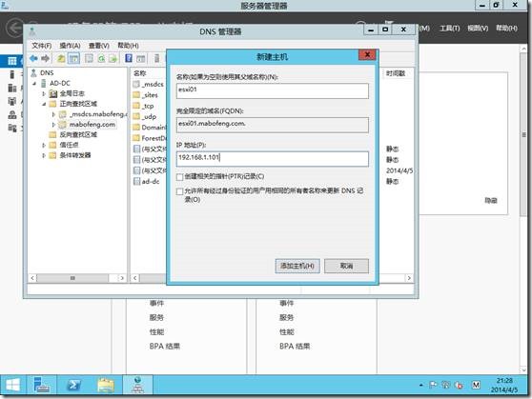Open the 帮助(H) menu in DNS Manager
Viewport: 532px width, 399px height.
click(x=128, y=46)
